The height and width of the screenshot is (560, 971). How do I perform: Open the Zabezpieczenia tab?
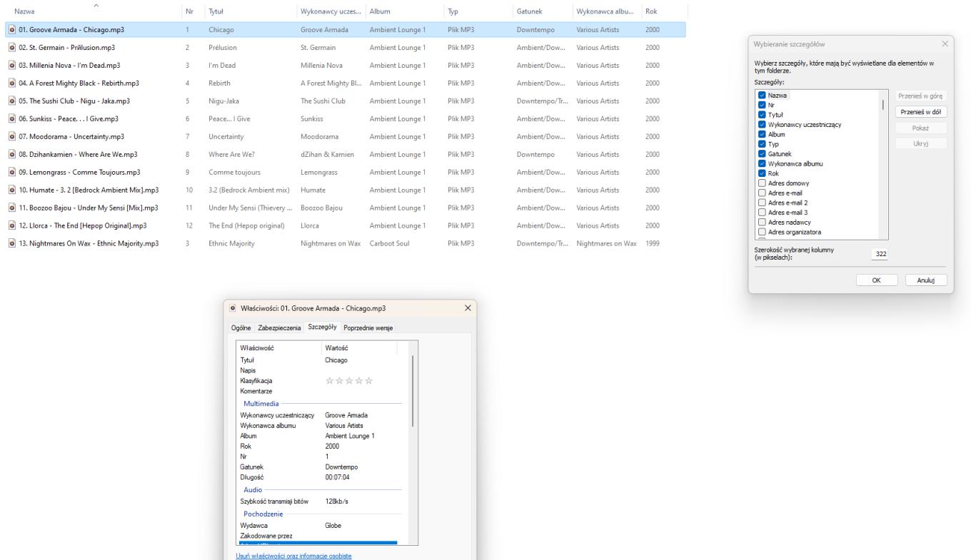point(280,328)
